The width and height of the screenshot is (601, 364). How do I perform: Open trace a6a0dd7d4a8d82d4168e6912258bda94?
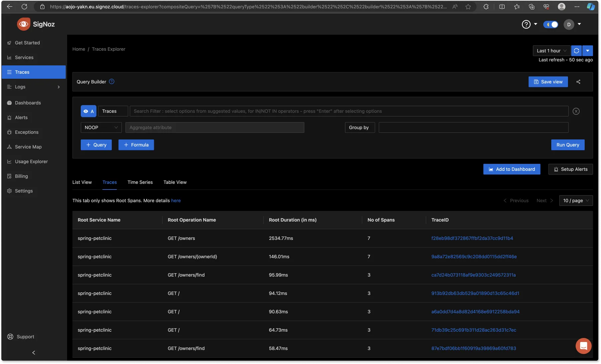coord(476,312)
